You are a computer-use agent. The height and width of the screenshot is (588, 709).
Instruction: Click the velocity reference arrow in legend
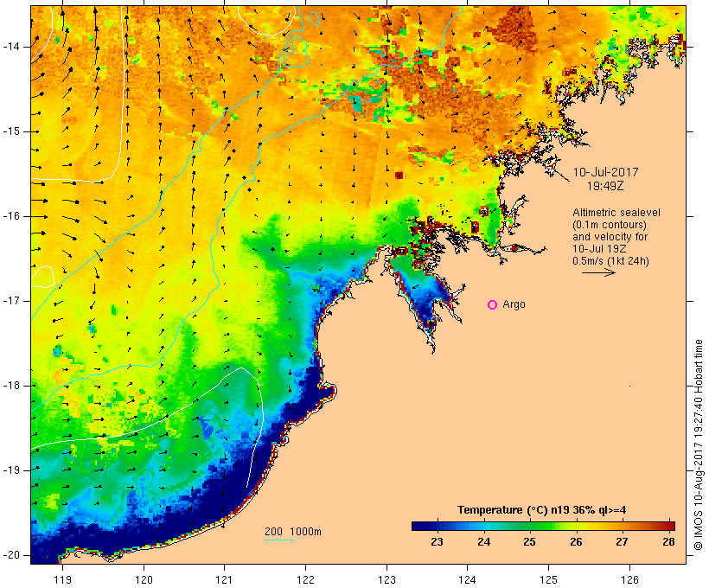pos(598,272)
